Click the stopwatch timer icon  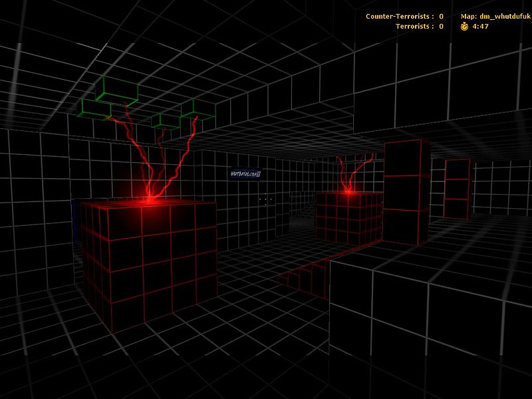pos(464,27)
